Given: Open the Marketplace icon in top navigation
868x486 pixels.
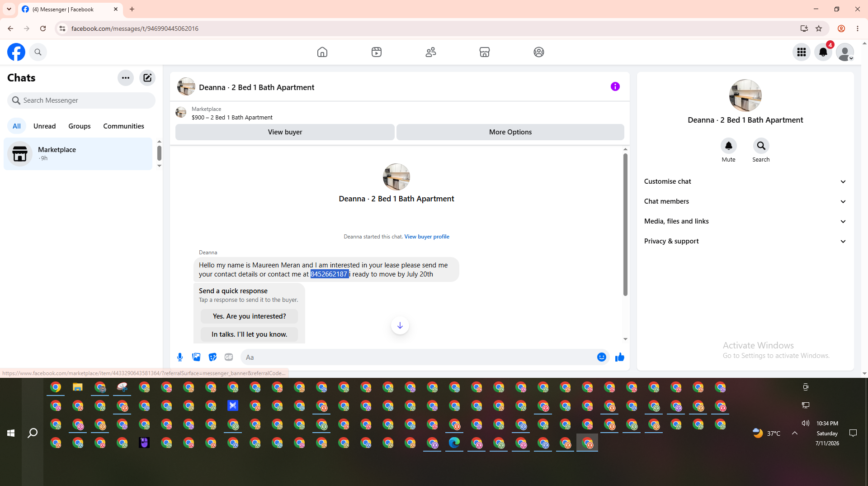Looking at the screenshot, I should coord(485,52).
